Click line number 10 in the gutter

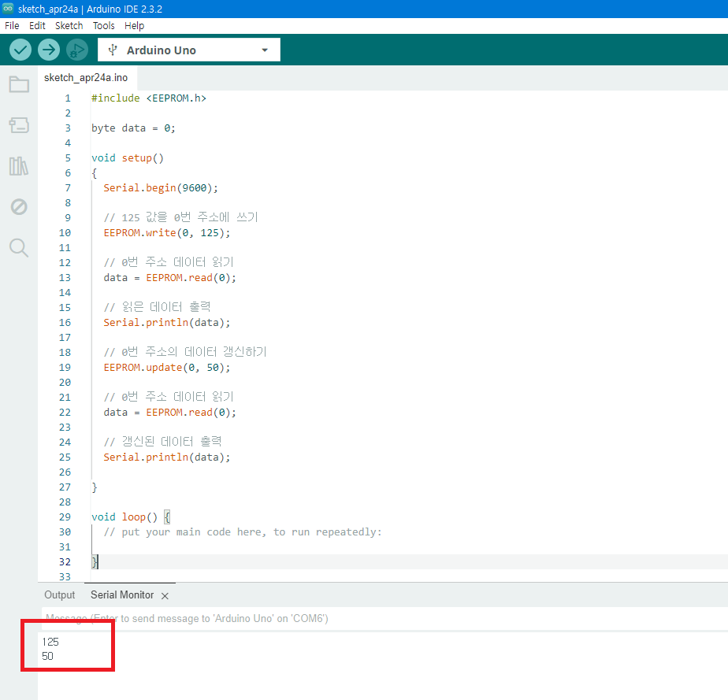point(65,232)
